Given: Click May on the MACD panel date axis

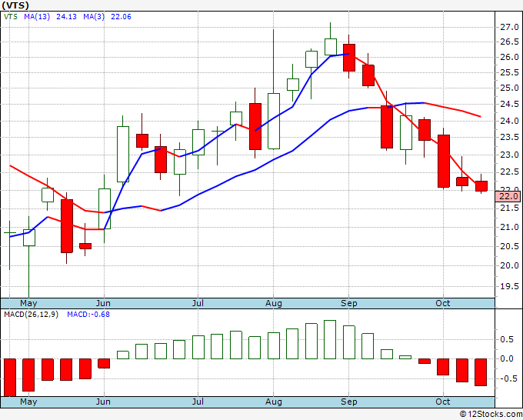Looking at the screenshot, I should (x=28, y=402).
